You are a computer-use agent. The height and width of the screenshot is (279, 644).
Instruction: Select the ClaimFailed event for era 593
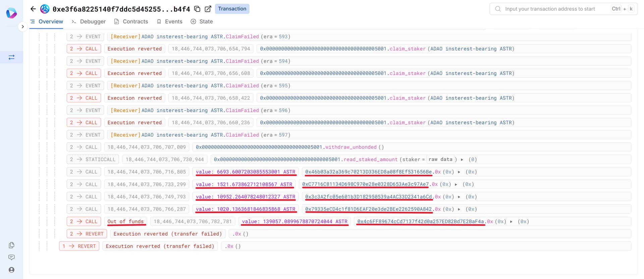(x=242, y=37)
